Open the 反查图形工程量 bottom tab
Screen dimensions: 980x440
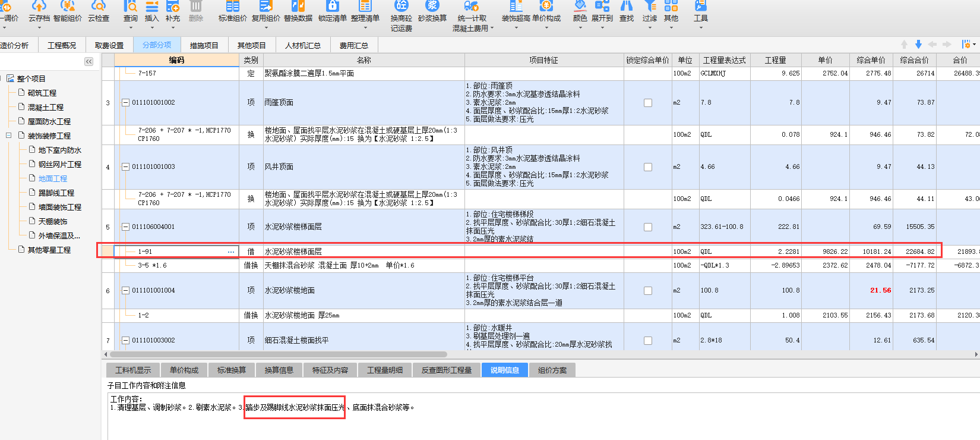[447, 370]
